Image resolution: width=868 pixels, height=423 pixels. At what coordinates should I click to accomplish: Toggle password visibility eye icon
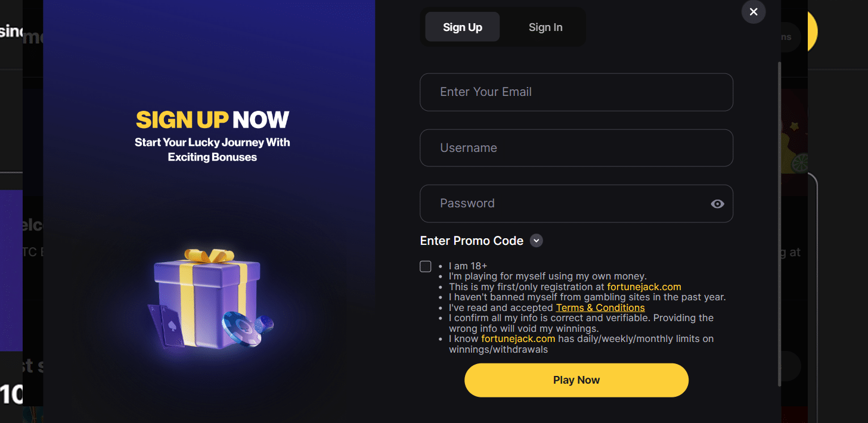click(x=717, y=204)
